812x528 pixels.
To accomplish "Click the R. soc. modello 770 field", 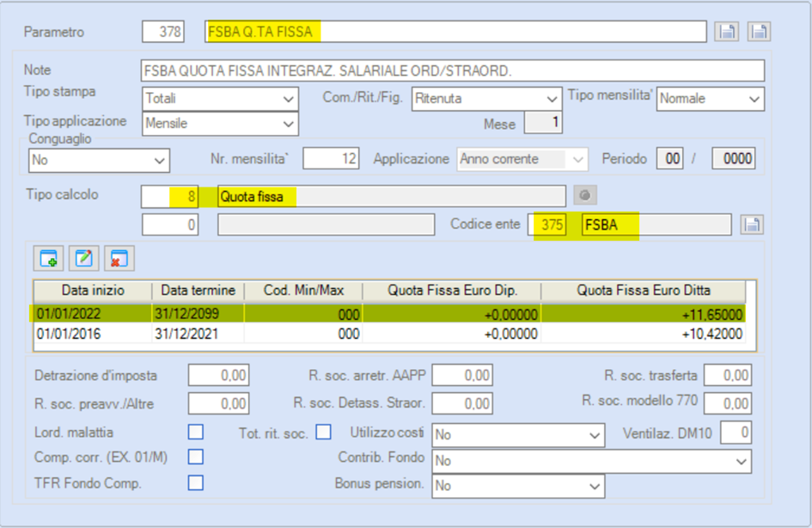I will [x=728, y=403].
